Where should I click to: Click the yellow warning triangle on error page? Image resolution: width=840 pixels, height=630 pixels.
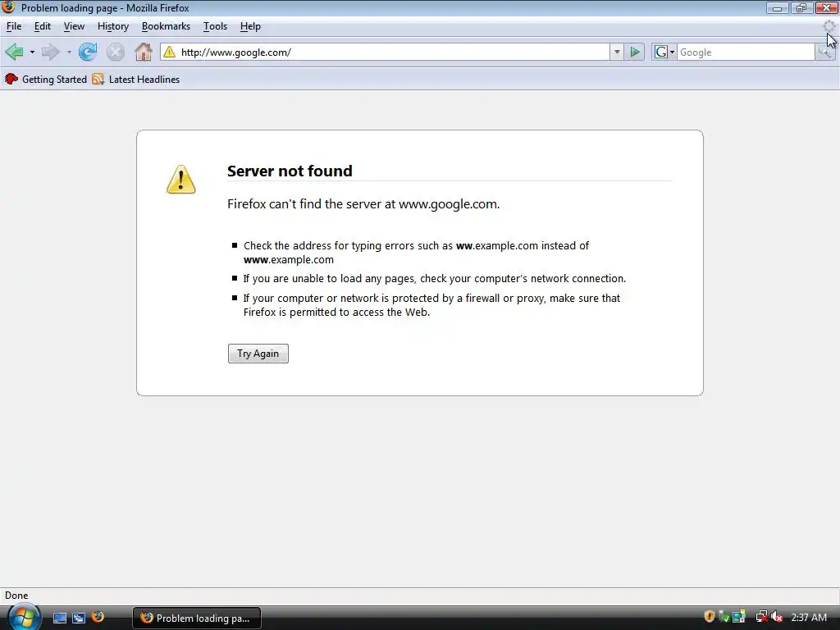181,180
